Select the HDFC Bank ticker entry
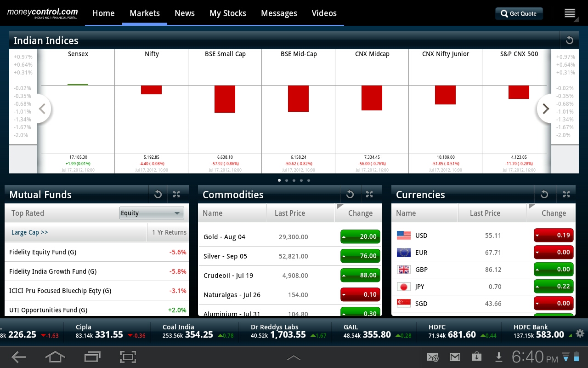The image size is (588, 368). (539, 331)
